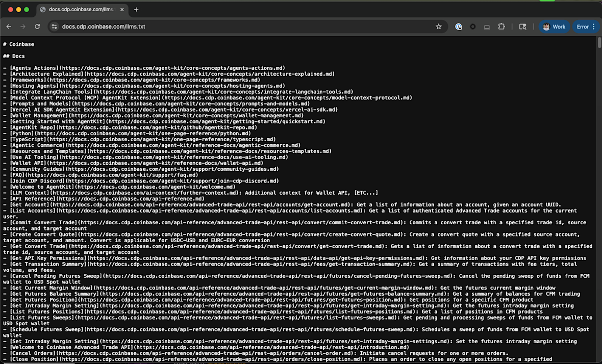Click the '[Set Intraday Margin Setting]' line
602x364 pixels.
(x=290, y=342)
